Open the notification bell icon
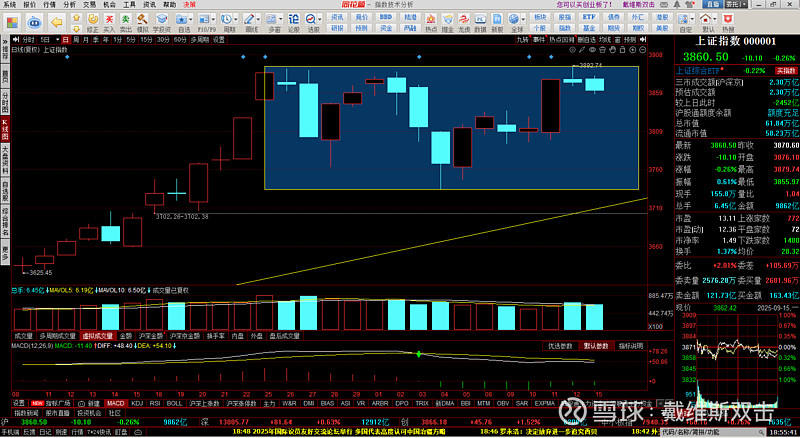Screen dimensions: 800x438 pos(677,4)
